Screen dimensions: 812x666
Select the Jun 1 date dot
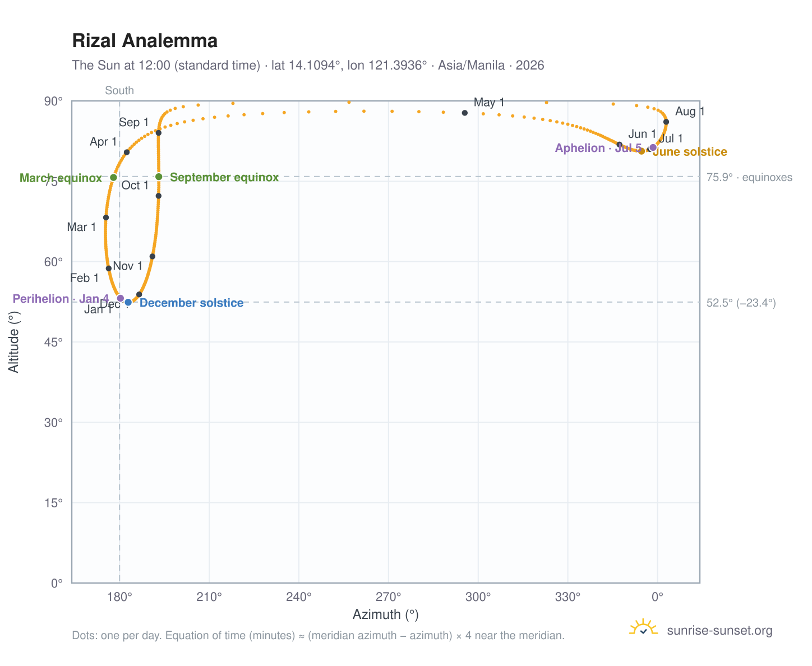pos(620,145)
